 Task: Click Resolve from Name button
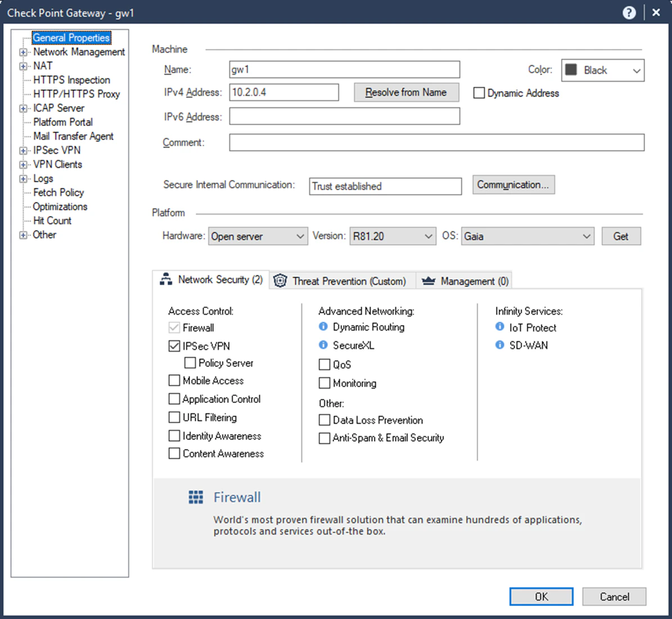tap(406, 92)
